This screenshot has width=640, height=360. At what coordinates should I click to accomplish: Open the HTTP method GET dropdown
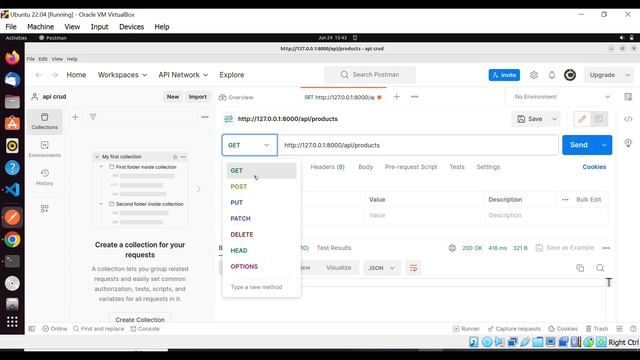point(249,145)
